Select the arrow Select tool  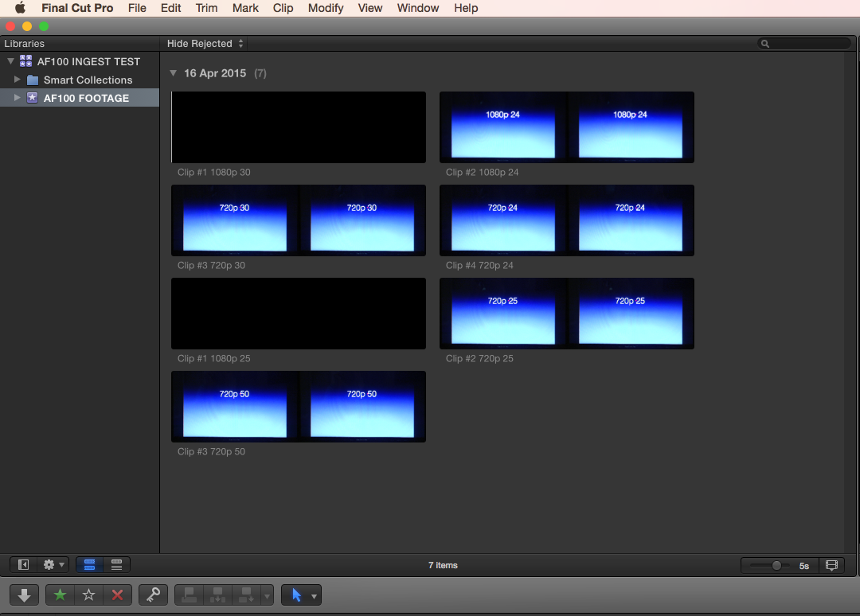click(x=295, y=595)
